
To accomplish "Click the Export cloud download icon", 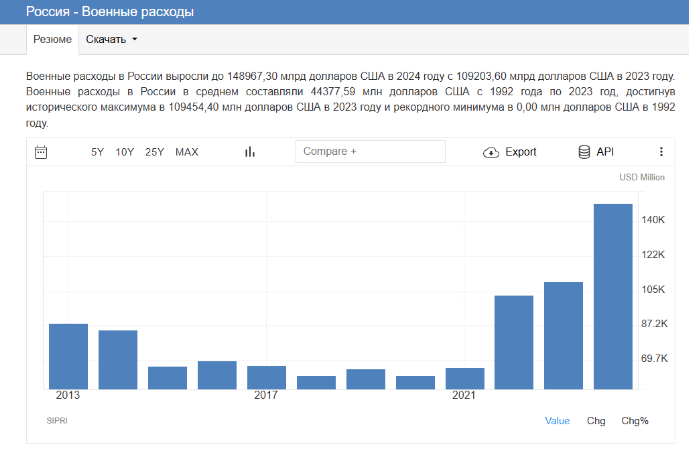I will pos(490,152).
